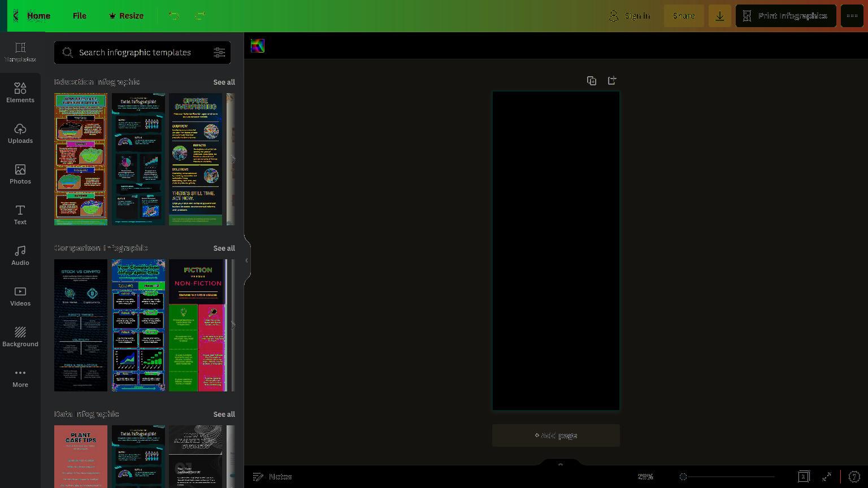Screen dimensions: 868x488
Task: Open the Uploads panel
Action: point(20,134)
